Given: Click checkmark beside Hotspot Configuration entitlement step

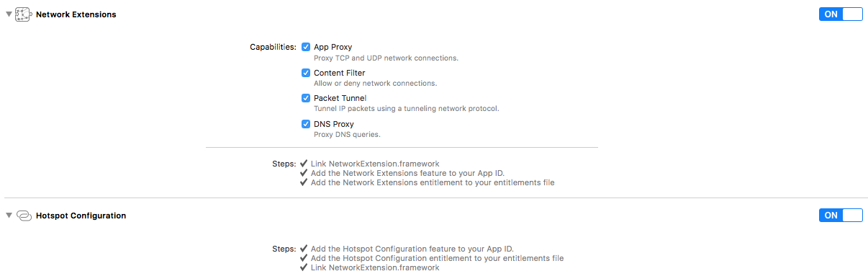Looking at the screenshot, I should [304, 258].
